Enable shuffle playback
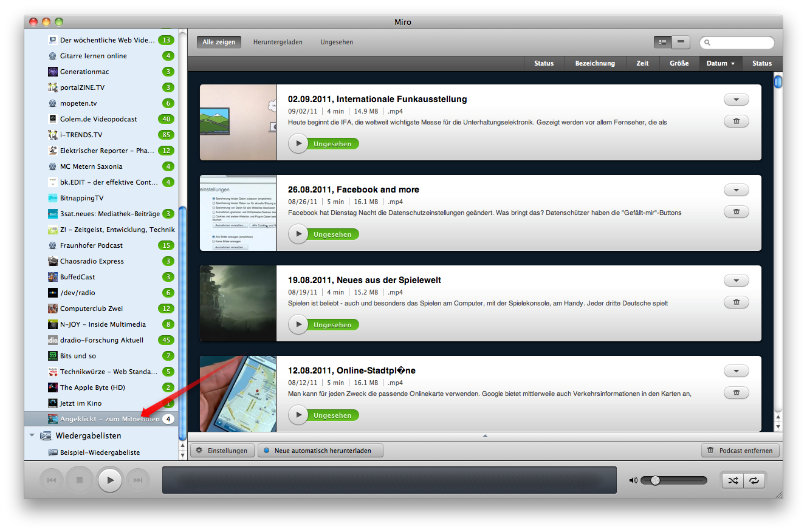The width and height of the screenshot is (807, 532). (733, 480)
